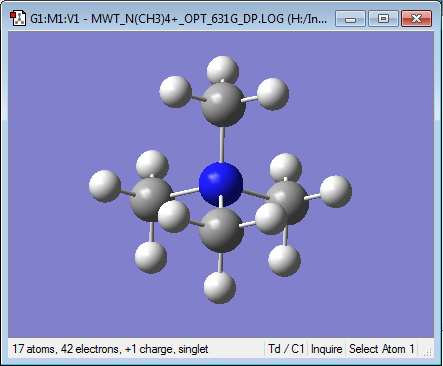Click the Inquire mode status field
443x366 pixels.
[326, 349]
